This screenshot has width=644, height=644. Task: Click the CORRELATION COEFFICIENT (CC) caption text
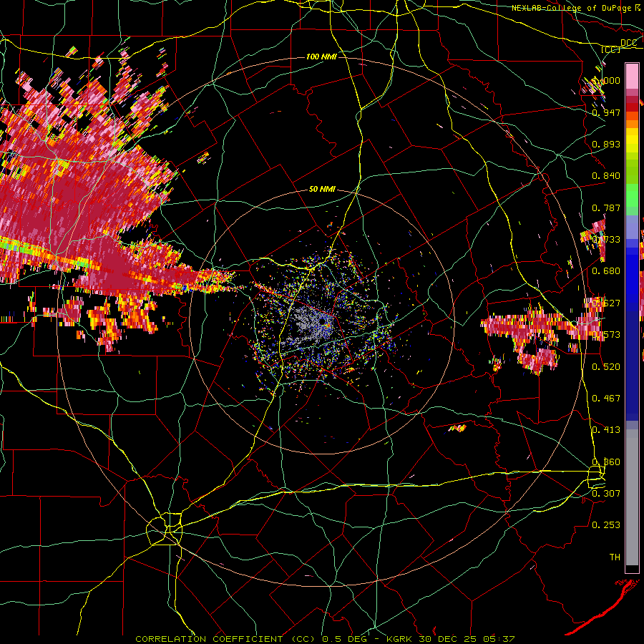tap(225, 639)
